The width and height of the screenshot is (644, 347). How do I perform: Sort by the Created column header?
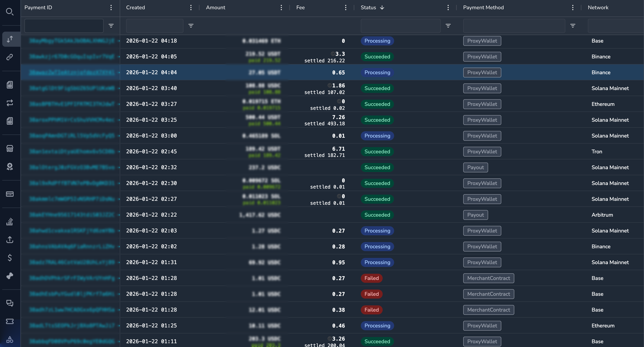(x=136, y=8)
